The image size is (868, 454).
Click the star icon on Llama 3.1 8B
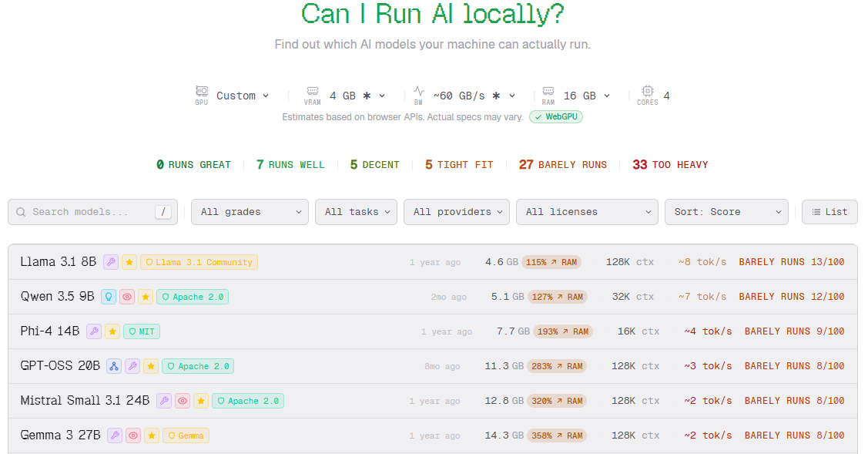(129, 262)
